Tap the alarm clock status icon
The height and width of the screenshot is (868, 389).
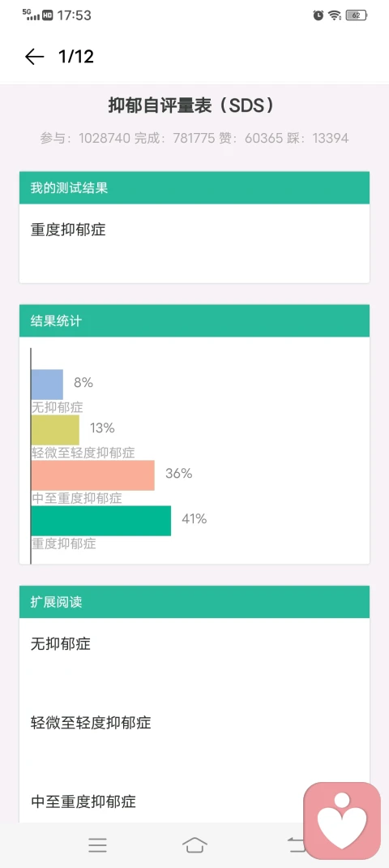coord(318,15)
